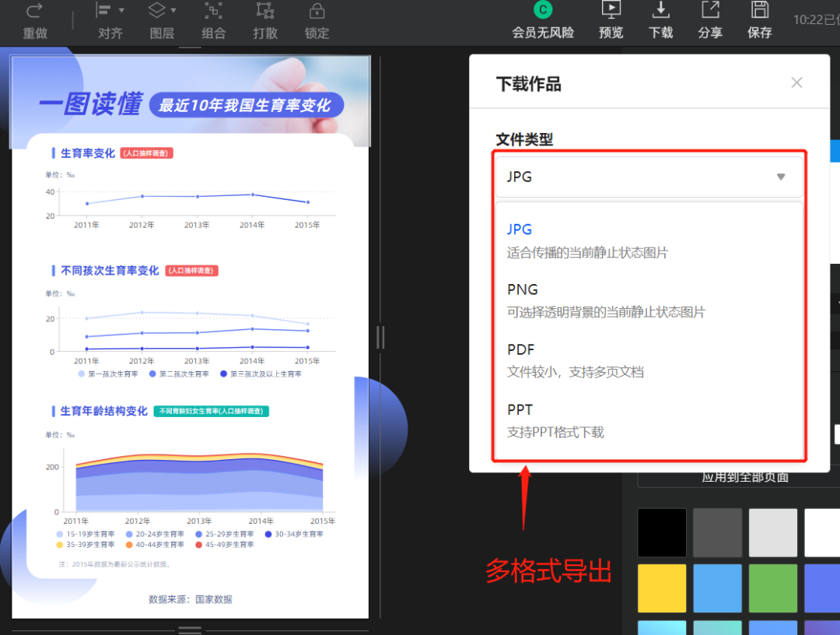
Task: Click the 30-34岁生育率 legend entry
Action: point(294,534)
